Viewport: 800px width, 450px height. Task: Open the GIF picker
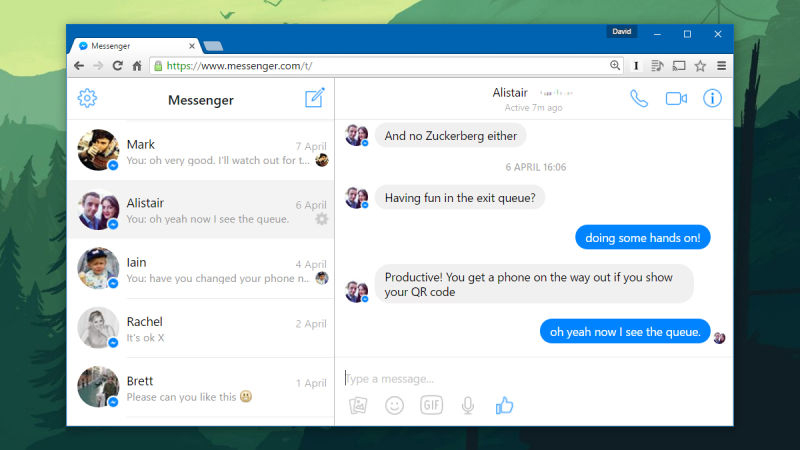point(431,405)
